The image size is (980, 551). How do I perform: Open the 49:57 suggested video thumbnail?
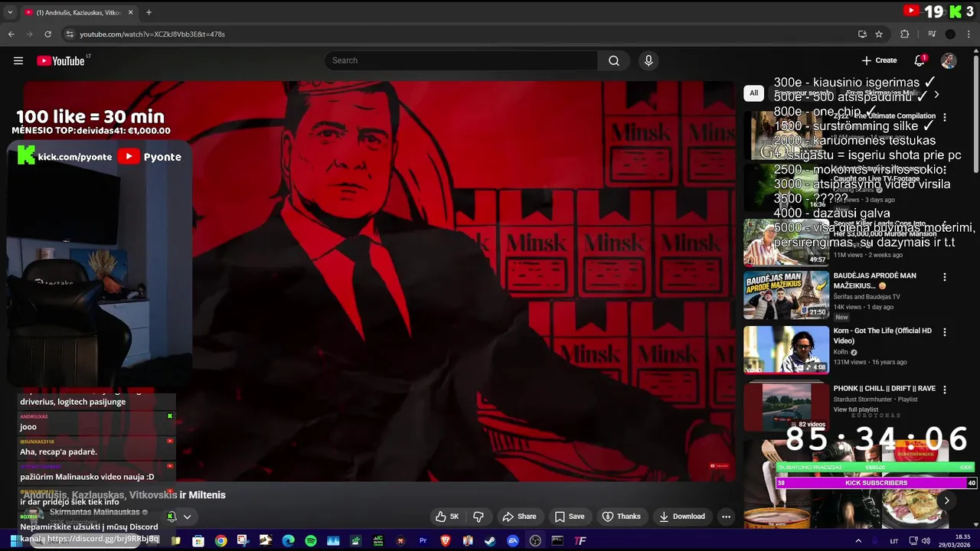click(786, 243)
